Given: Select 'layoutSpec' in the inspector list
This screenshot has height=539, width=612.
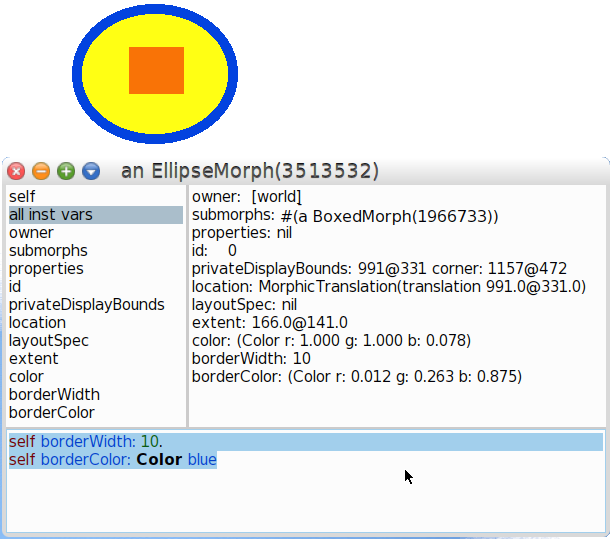Looking at the screenshot, I should (49, 341).
